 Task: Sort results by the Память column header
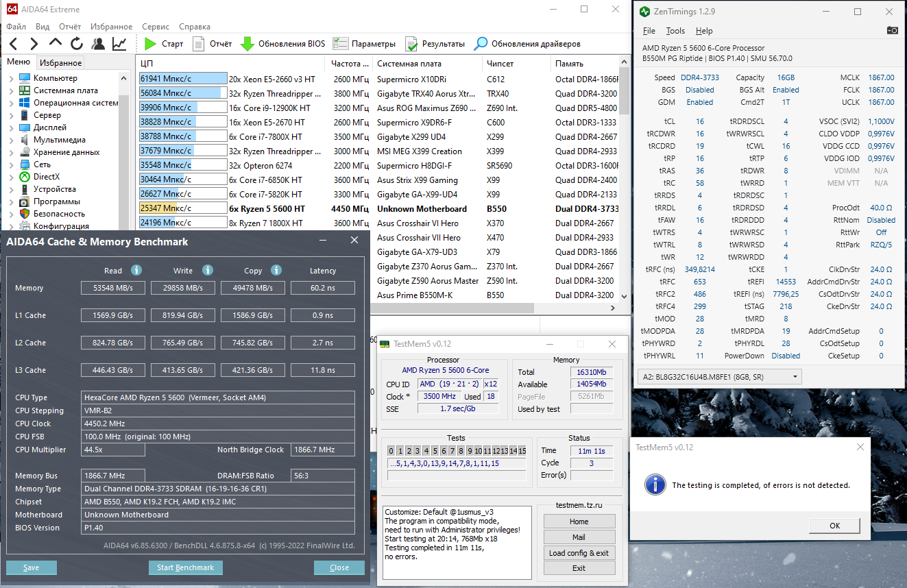(x=585, y=63)
